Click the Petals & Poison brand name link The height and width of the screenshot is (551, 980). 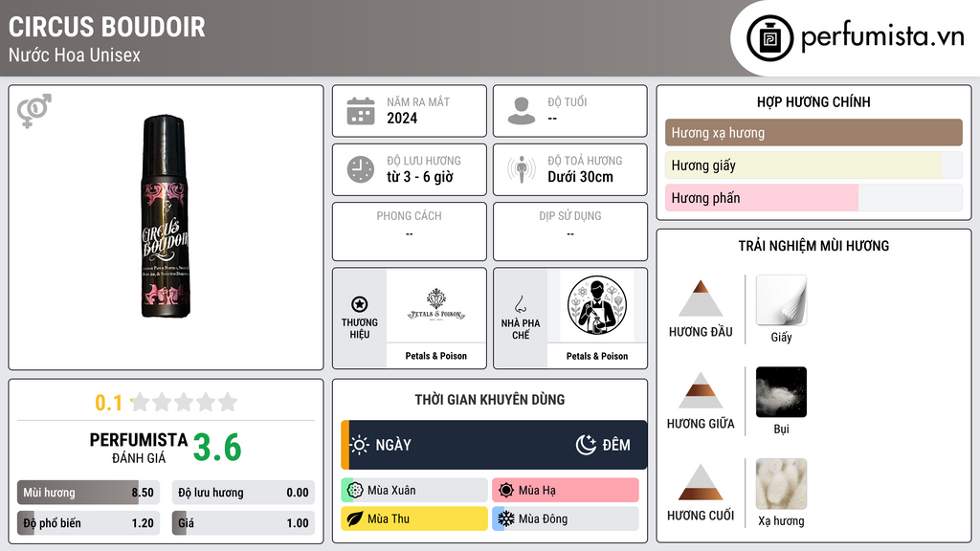tap(436, 356)
